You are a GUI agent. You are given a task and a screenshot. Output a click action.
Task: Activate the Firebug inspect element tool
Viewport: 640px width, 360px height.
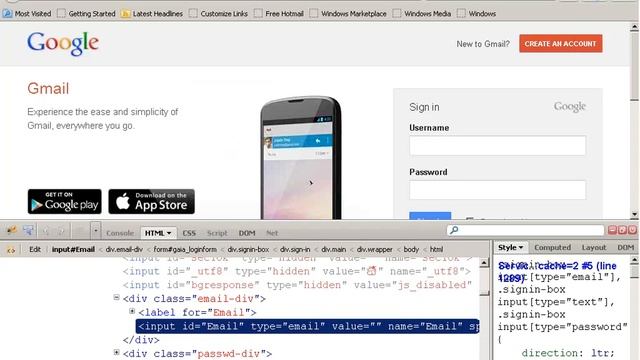pos(28,231)
